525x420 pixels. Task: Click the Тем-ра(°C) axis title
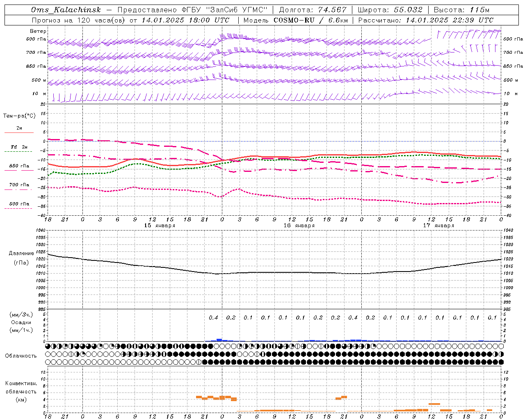tap(19, 116)
